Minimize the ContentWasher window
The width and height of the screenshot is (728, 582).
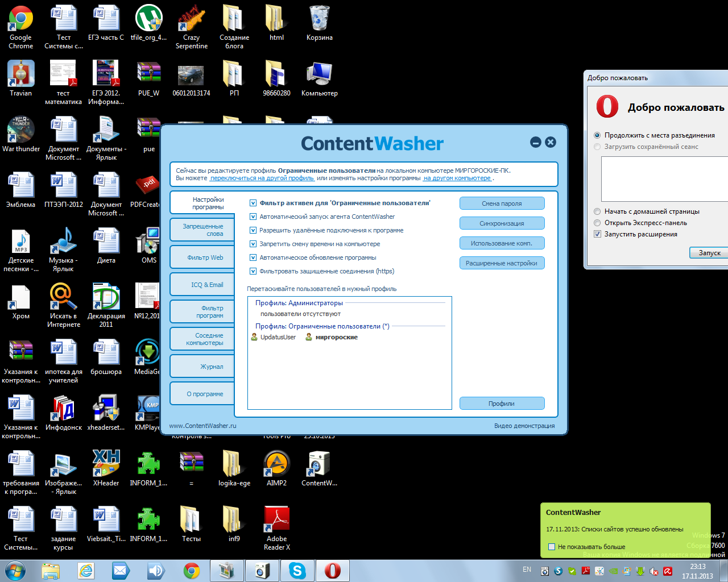click(536, 142)
